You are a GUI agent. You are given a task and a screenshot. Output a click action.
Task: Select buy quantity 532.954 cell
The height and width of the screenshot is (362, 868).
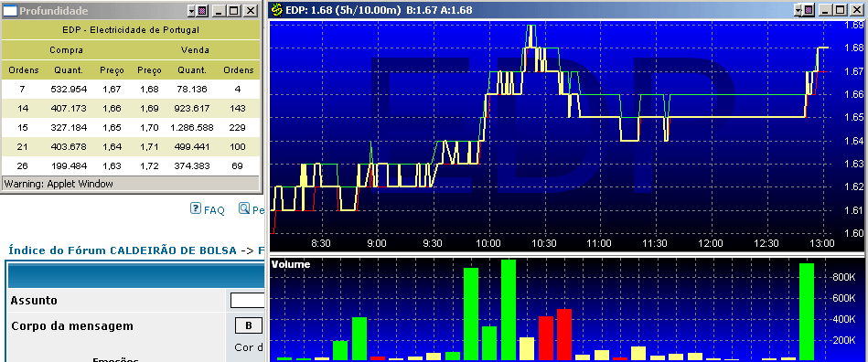69,89
